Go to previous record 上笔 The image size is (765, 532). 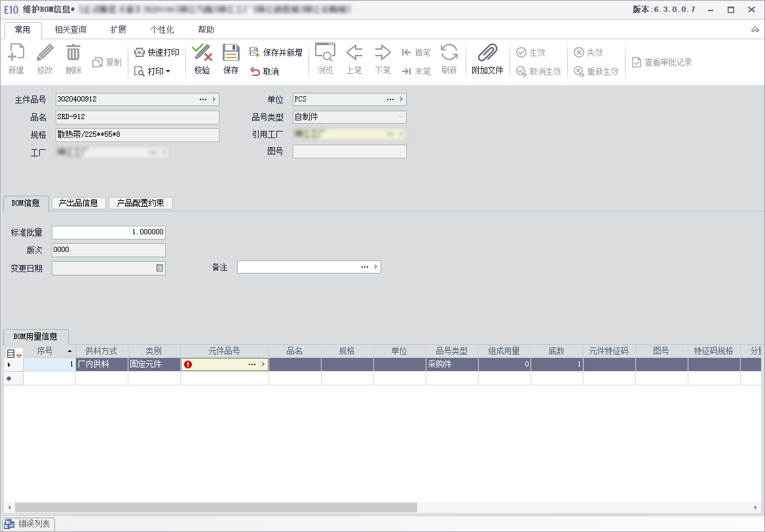tap(354, 58)
